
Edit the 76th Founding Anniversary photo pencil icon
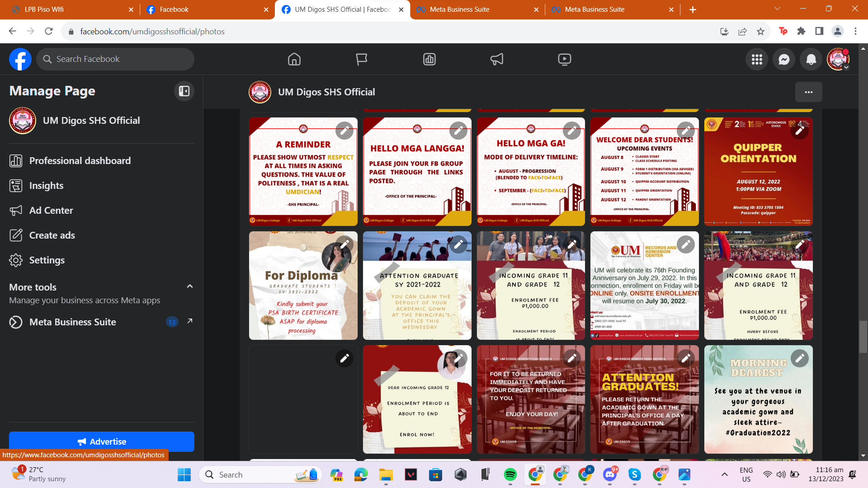686,244
